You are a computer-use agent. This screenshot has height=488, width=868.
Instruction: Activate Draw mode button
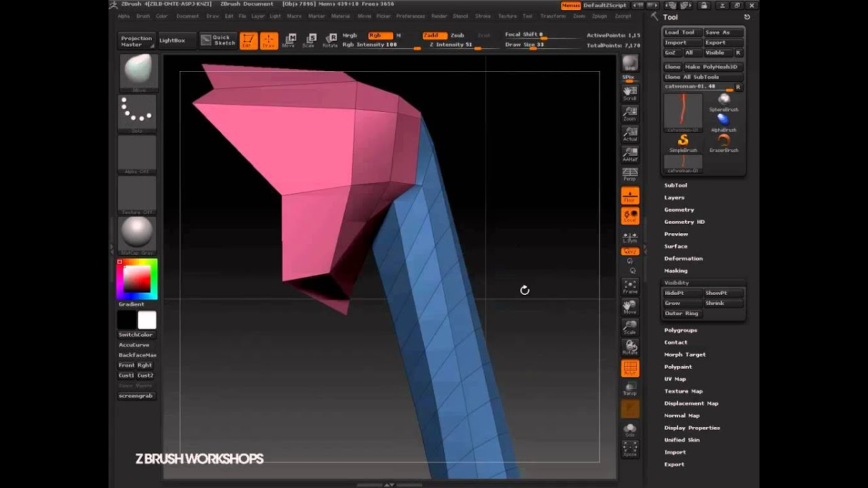[x=269, y=41]
